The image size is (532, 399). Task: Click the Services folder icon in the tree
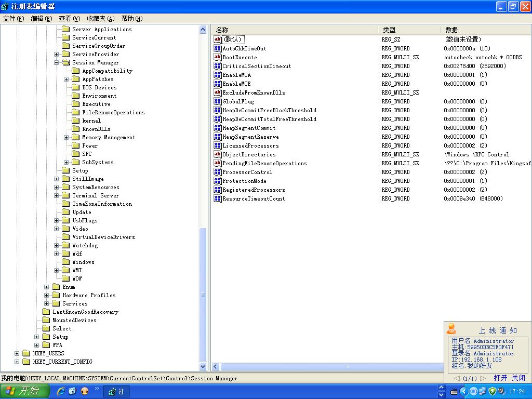56,303
